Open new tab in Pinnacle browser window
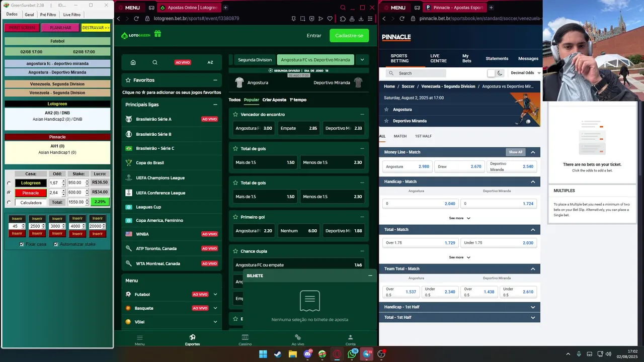 coord(491,8)
